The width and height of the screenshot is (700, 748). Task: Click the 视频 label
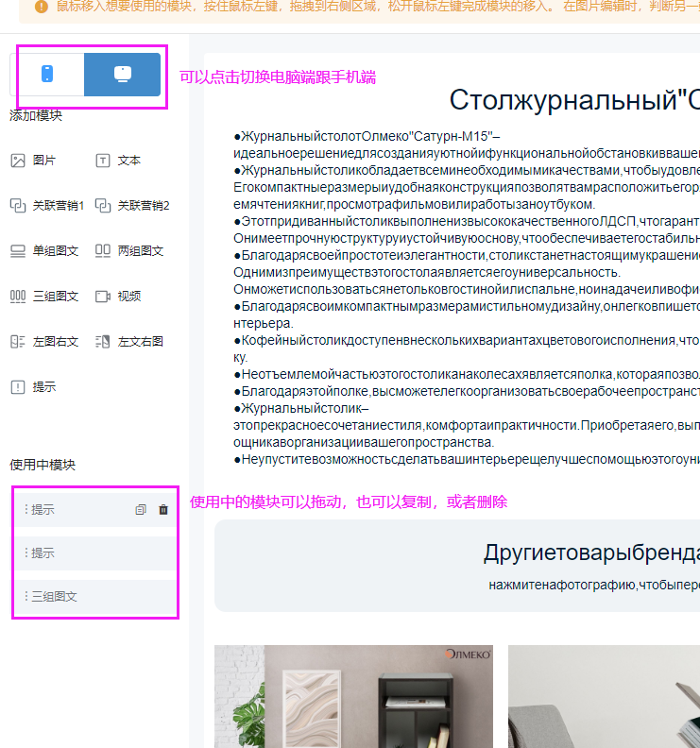(x=128, y=297)
